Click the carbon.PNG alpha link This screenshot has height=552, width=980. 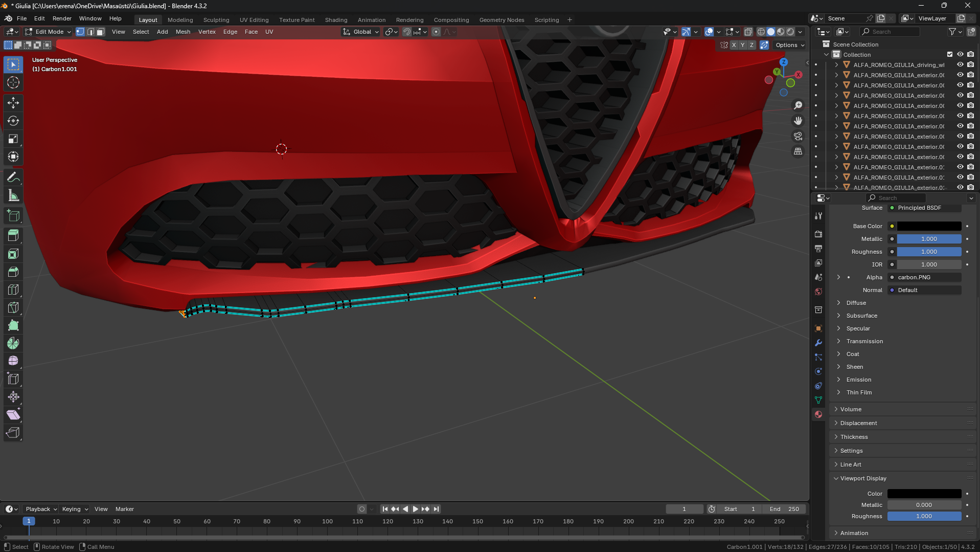925,277
